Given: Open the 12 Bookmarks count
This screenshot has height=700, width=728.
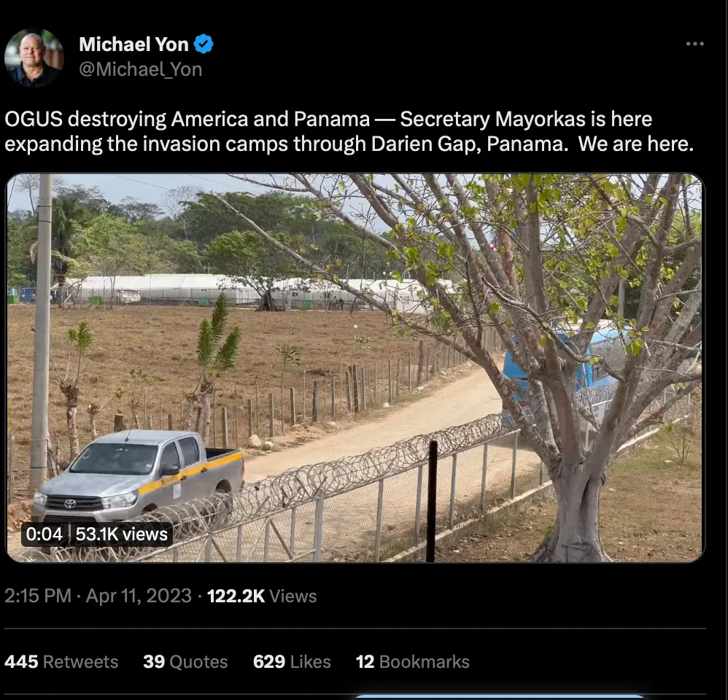Looking at the screenshot, I should click(x=412, y=661).
